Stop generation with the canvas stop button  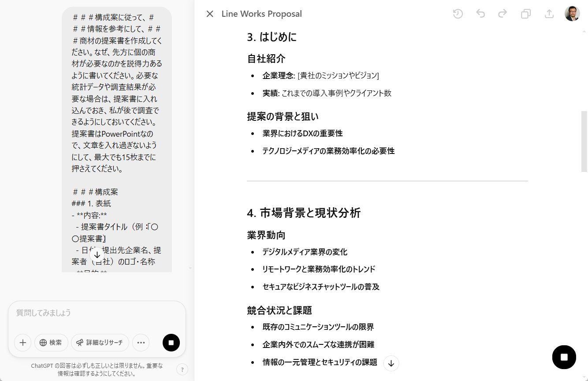[x=564, y=357]
